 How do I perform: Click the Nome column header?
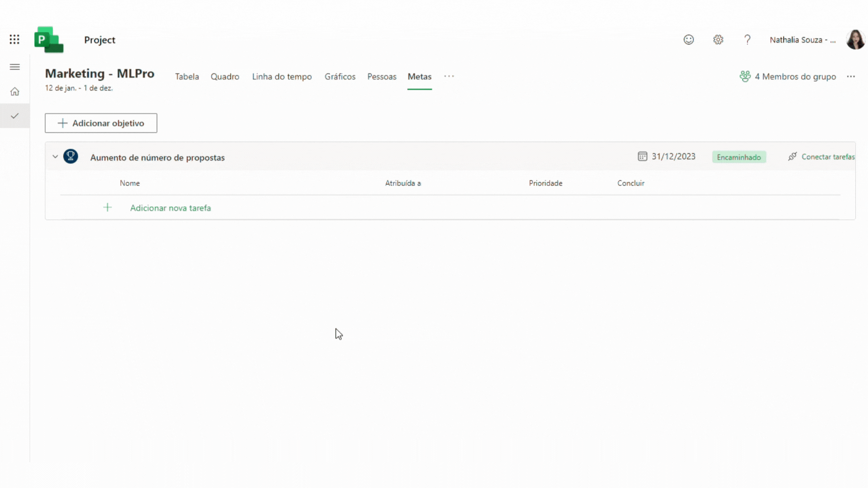[x=130, y=183]
